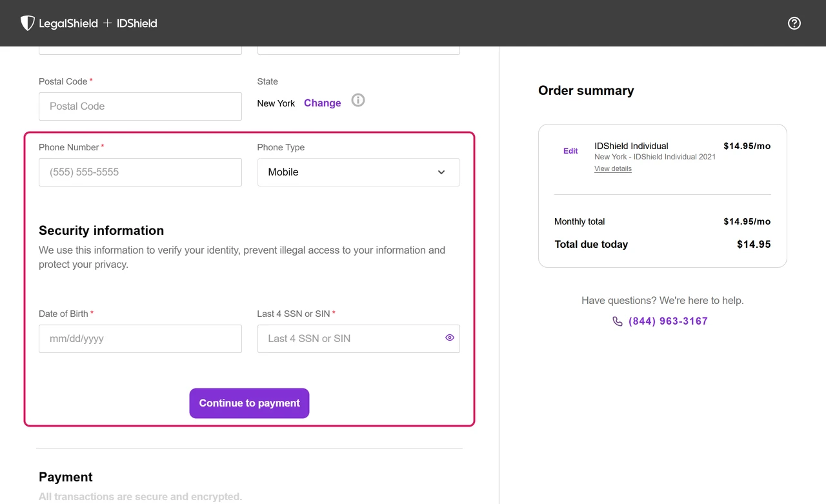Select the Security information heading

point(101,230)
